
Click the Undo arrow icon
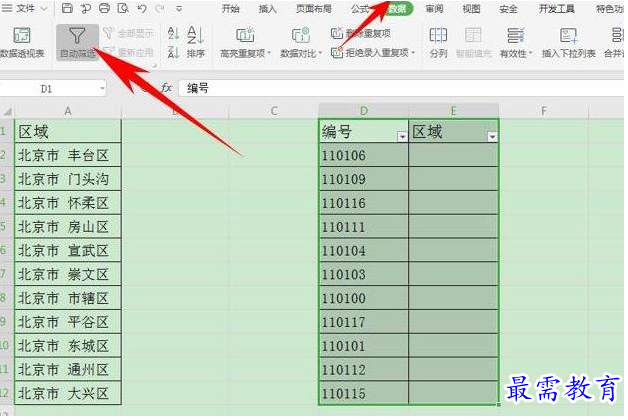142,8
